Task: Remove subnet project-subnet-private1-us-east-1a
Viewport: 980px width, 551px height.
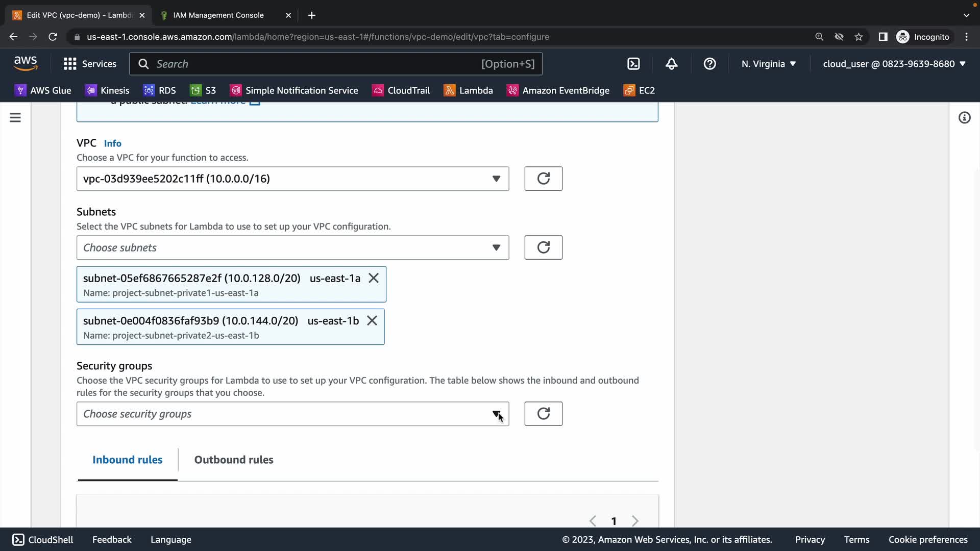Action: [374, 278]
